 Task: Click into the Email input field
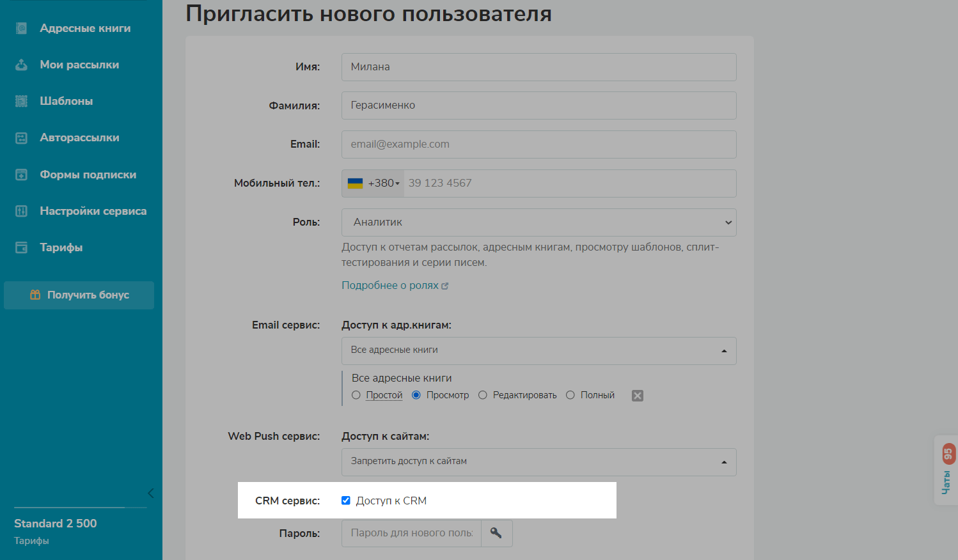[x=538, y=144]
